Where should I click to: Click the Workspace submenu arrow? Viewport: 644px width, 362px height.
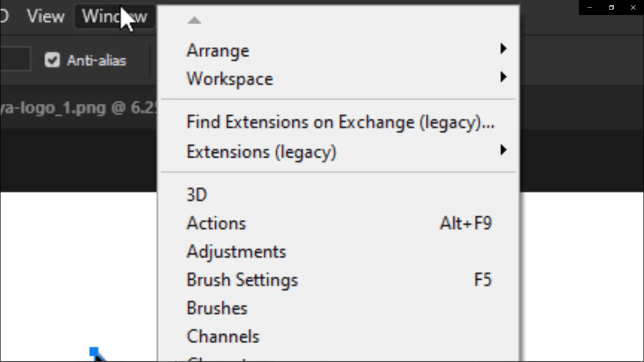pos(503,77)
